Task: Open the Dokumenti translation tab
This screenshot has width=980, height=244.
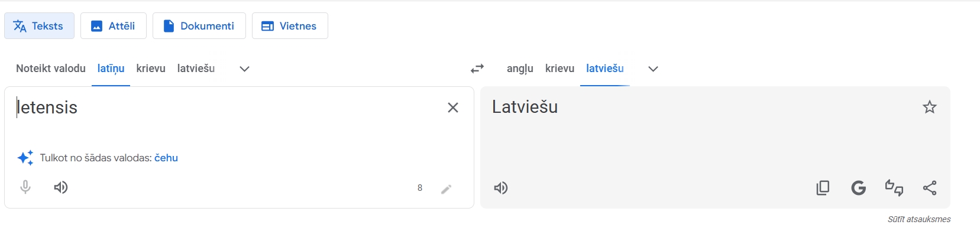Action: (x=199, y=26)
